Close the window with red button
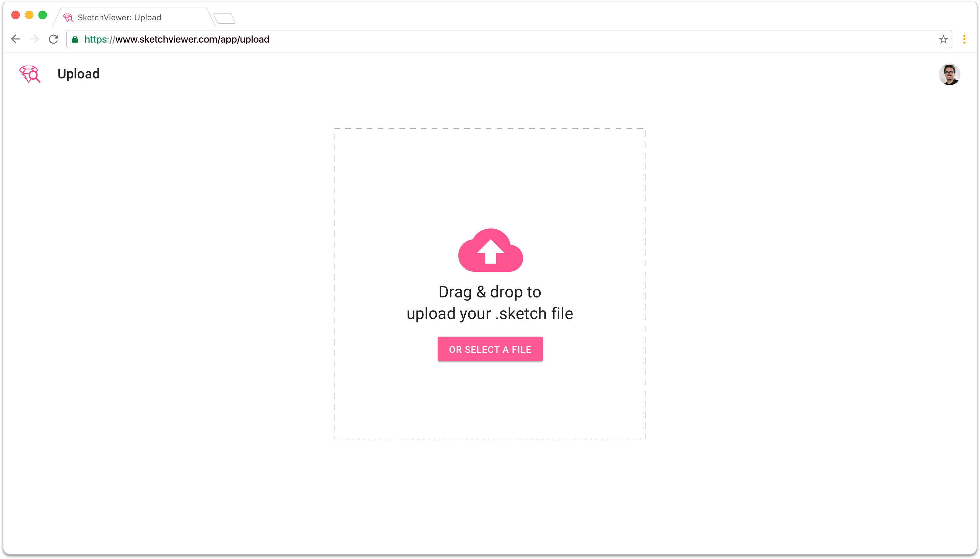This screenshot has width=980, height=559. click(x=15, y=15)
